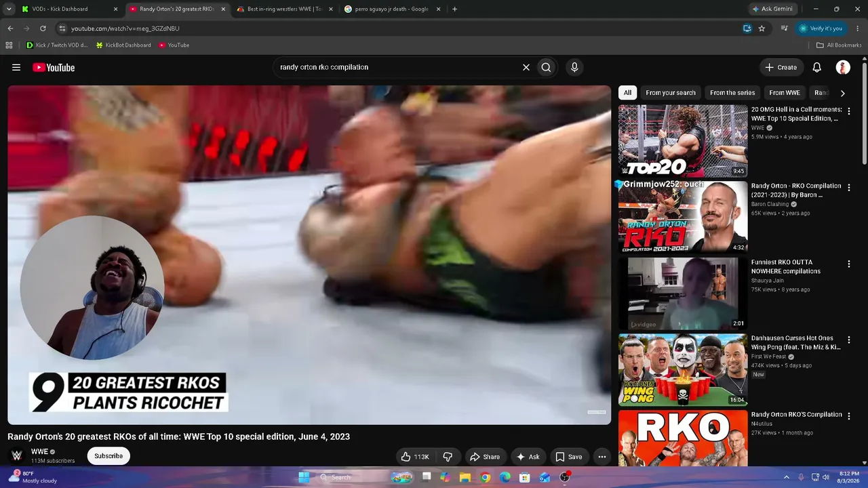Run the search with the magnifier button
The width and height of the screenshot is (868, 488).
pyautogui.click(x=546, y=67)
